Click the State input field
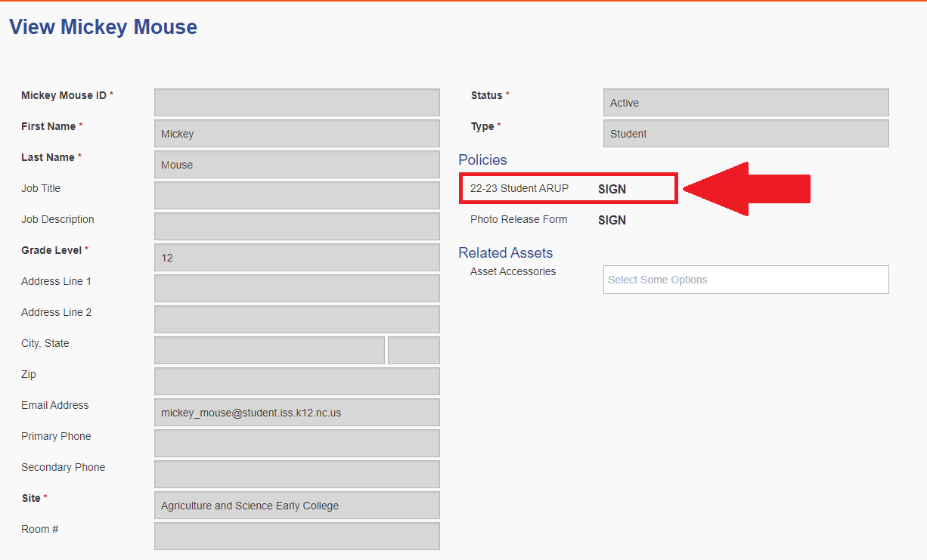Viewport: 927px width, 560px height. point(414,351)
